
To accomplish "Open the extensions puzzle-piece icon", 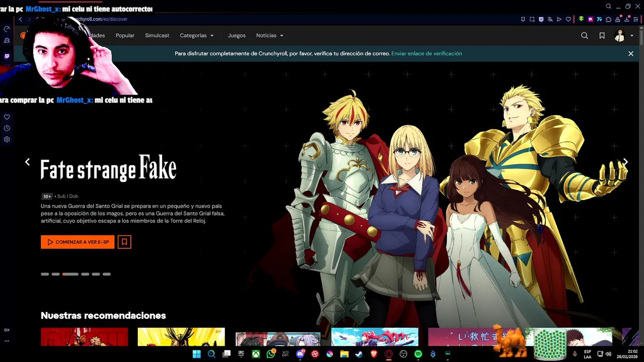I will 609,19.
